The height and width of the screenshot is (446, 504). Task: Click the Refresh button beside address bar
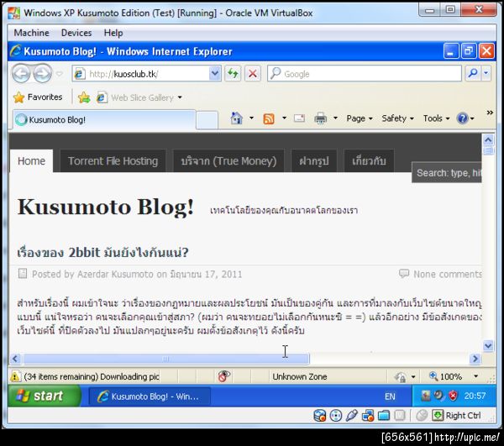coord(233,74)
